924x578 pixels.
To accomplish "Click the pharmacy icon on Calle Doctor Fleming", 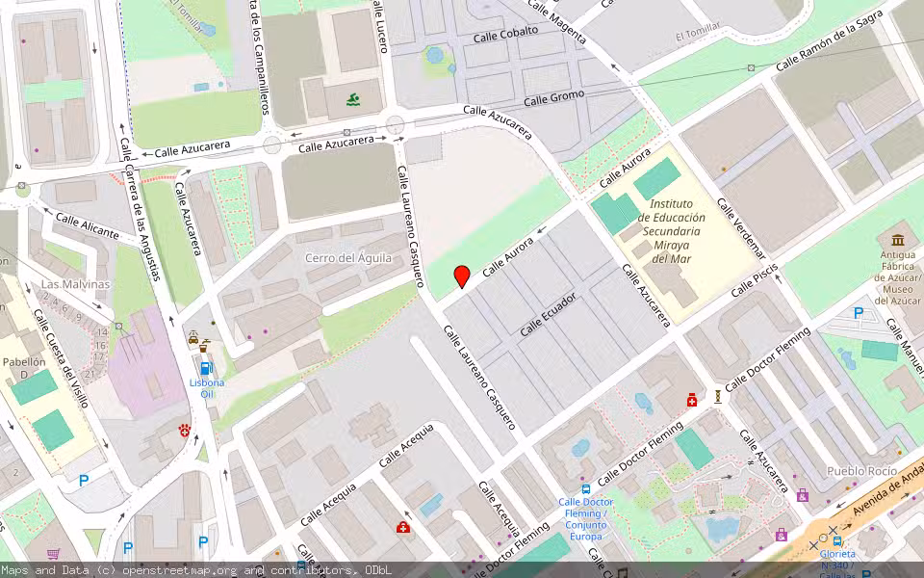I will [x=692, y=401].
